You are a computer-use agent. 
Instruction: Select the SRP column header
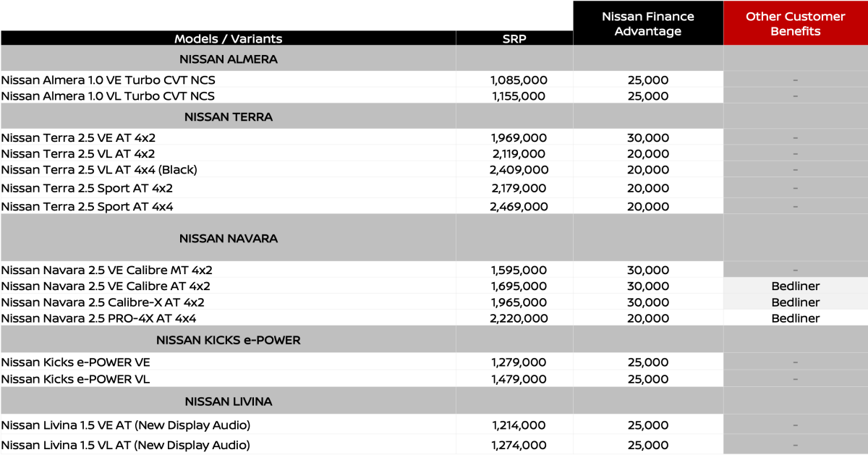[514, 38]
